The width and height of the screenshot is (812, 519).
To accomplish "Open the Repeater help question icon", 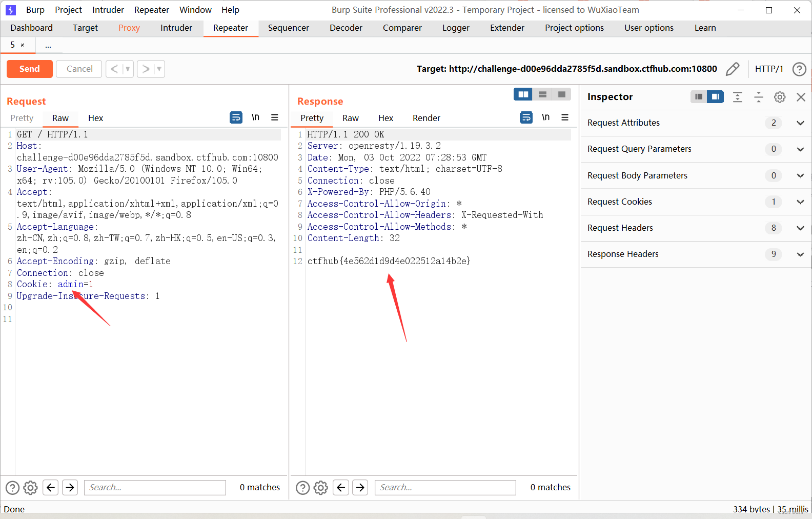I will tap(799, 69).
